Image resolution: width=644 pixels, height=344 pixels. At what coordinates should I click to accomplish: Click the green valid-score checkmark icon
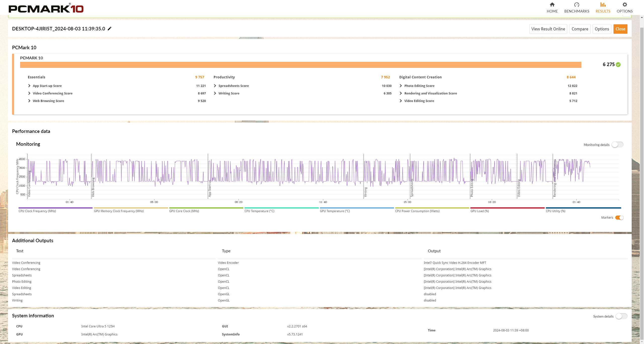[618, 65]
